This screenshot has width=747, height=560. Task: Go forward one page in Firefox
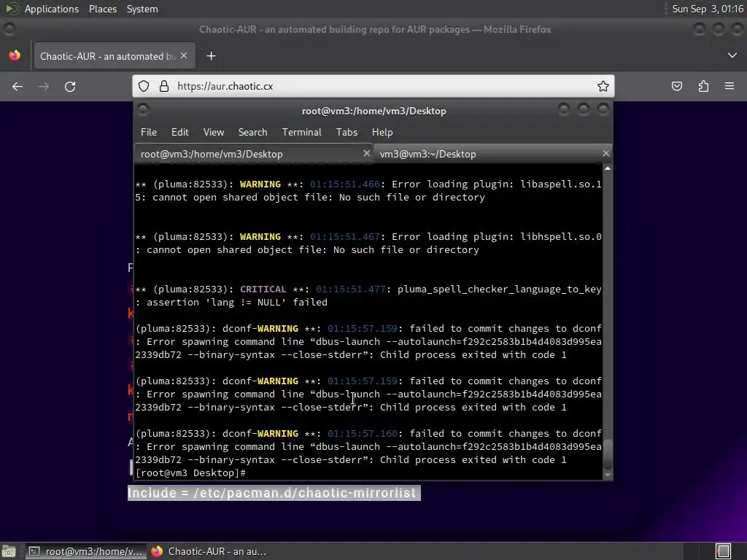(43, 86)
